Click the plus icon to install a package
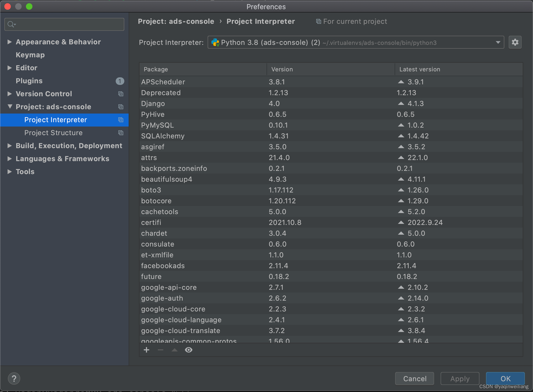The height and width of the screenshot is (392, 533). [x=146, y=350]
